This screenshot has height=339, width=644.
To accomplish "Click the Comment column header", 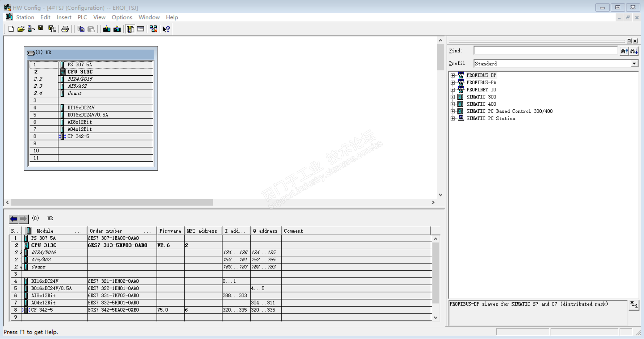I will tap(356, 231).
